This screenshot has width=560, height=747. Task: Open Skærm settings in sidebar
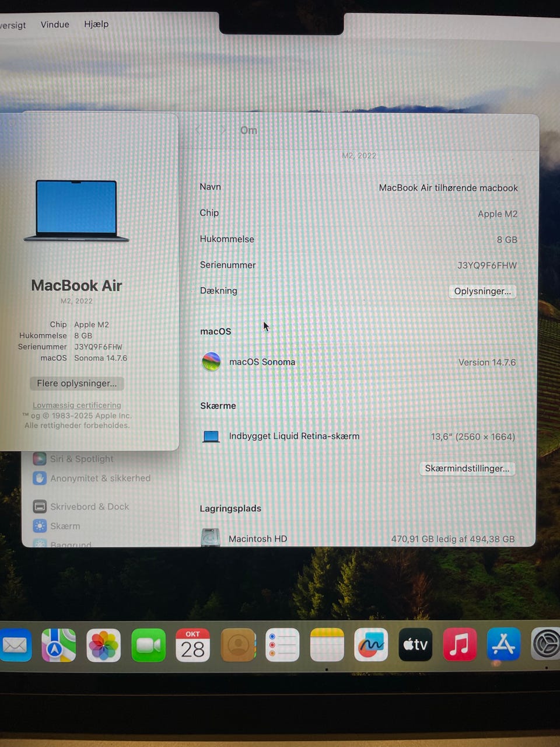tap(65, 526)
